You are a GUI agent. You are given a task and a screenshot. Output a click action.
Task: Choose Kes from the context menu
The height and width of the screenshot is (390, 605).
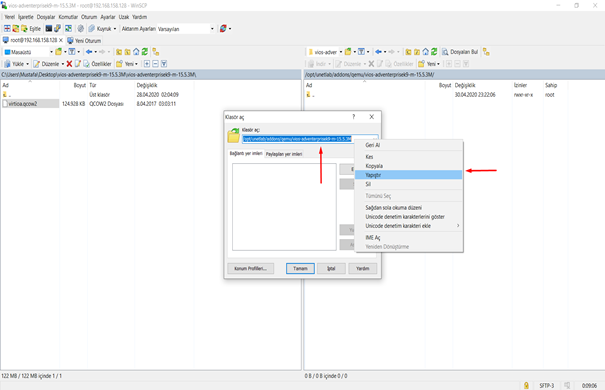click(x=408, y=157)
